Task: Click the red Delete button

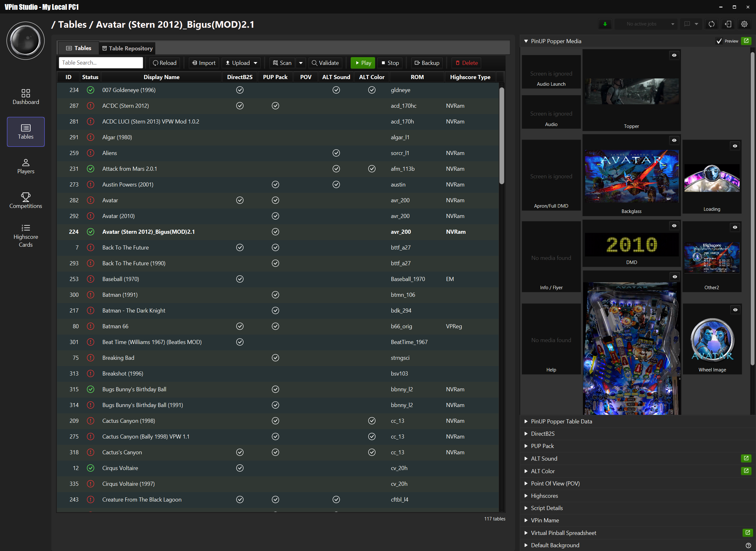Action: [x=466, y=63]
